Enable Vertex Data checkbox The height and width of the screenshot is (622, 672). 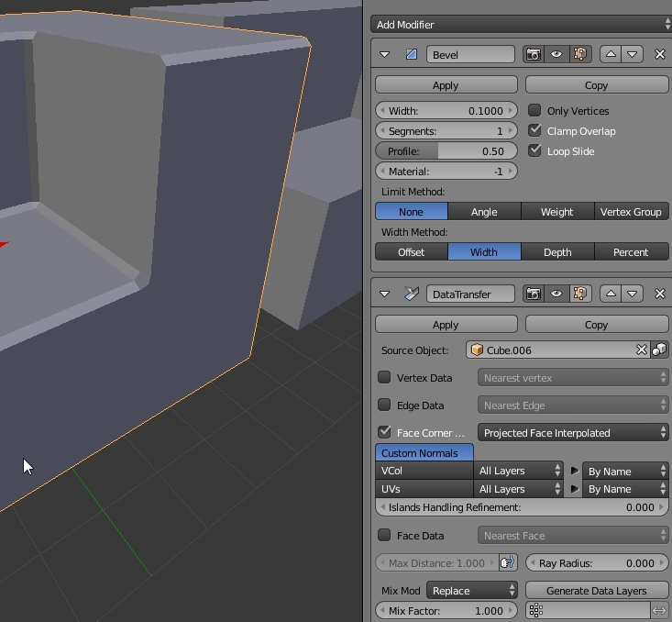384,377
